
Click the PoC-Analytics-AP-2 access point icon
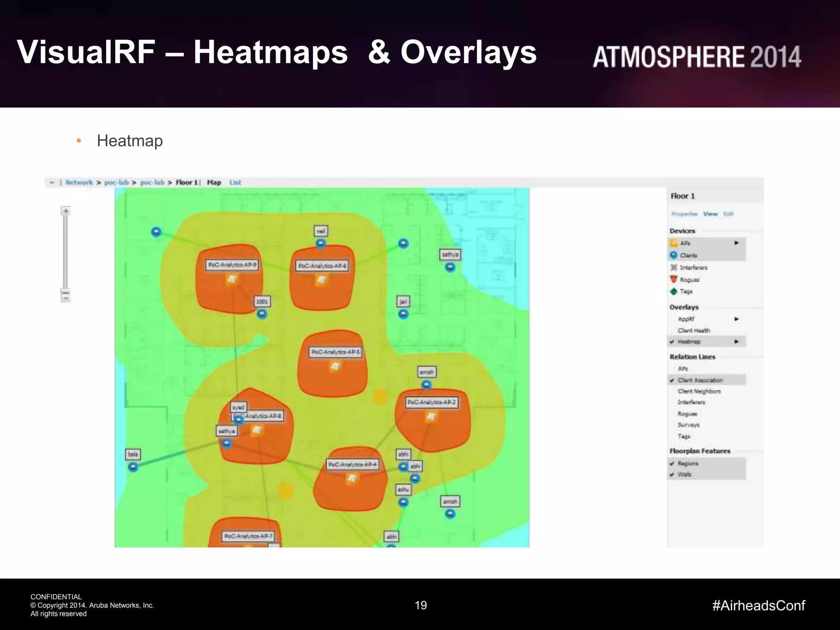point(431,417)
